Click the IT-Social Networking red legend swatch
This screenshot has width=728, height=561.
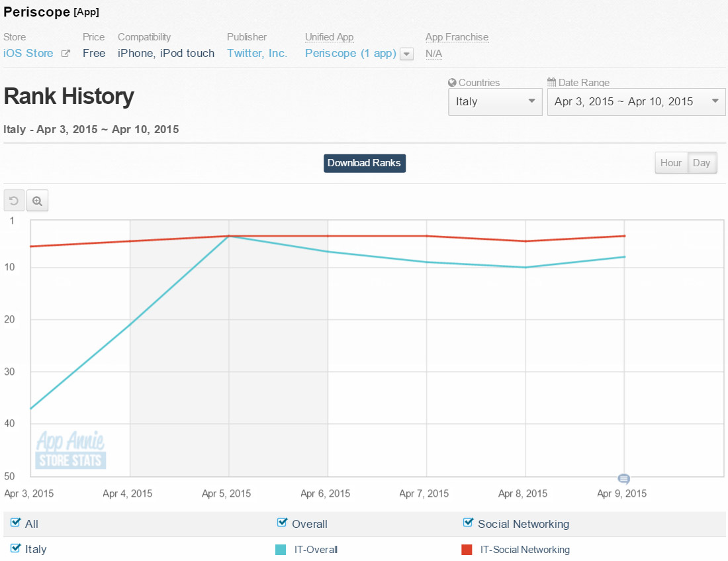point(467,549)
